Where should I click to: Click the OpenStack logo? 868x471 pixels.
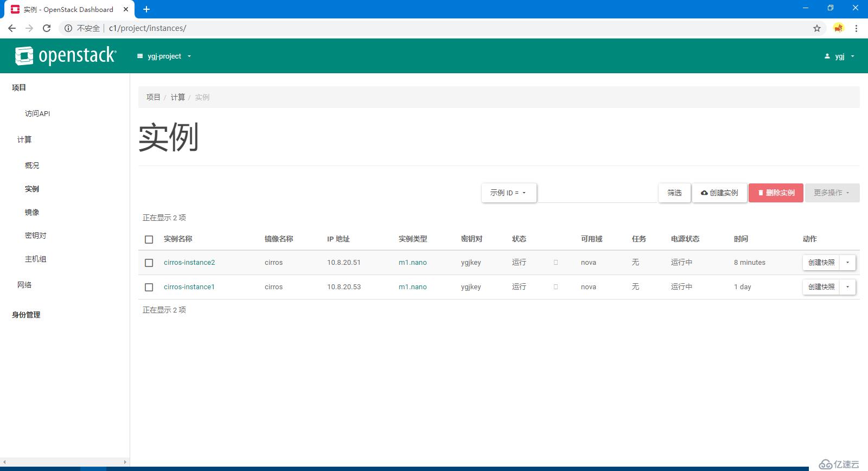point(66,56)
